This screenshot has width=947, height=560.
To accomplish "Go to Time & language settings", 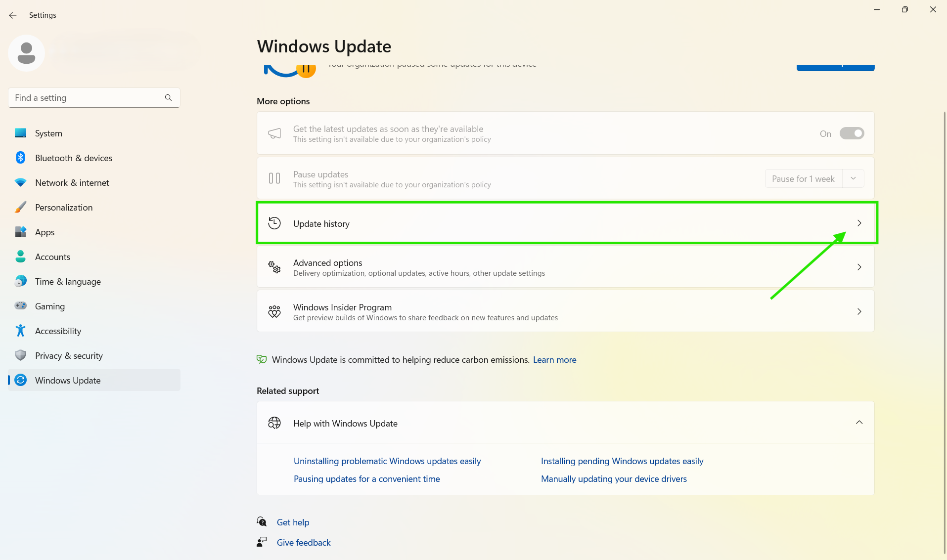I will 94,282.
